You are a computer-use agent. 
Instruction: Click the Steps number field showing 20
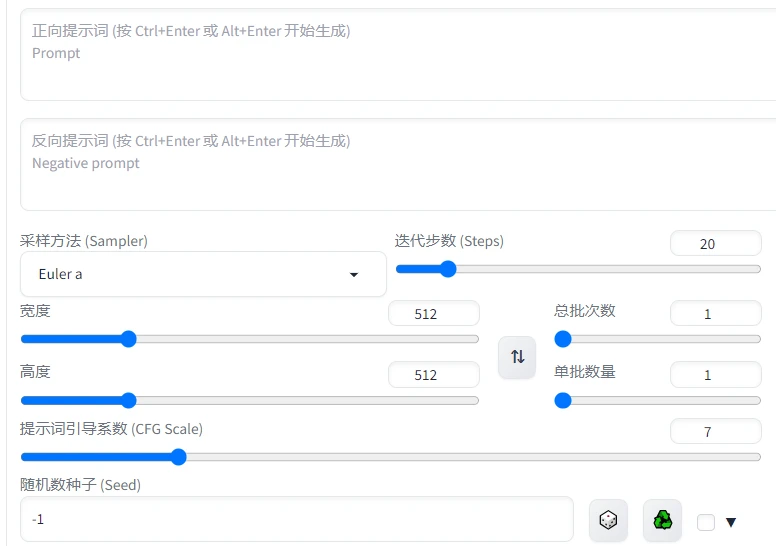pos(715,244)
